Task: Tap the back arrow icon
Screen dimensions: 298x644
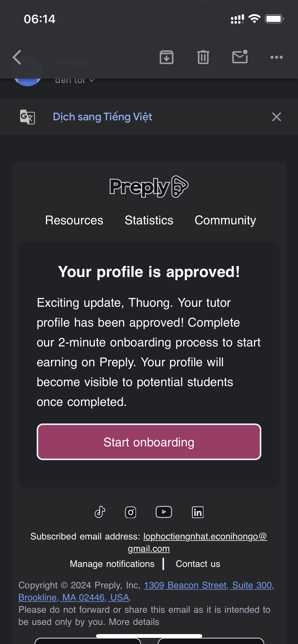Action: pyautogui.click(x=17, y=57)
